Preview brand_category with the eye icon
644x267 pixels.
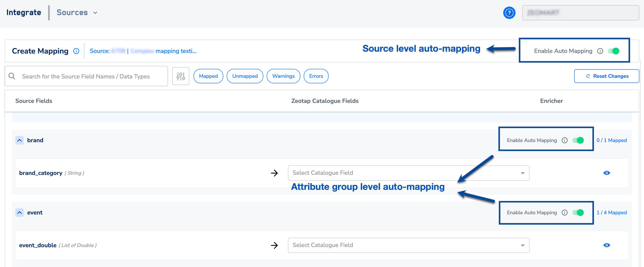click(607, 173)
